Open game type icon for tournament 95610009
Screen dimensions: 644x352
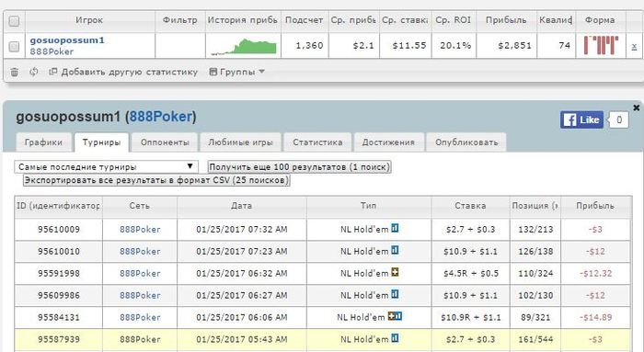click(395, 228)
